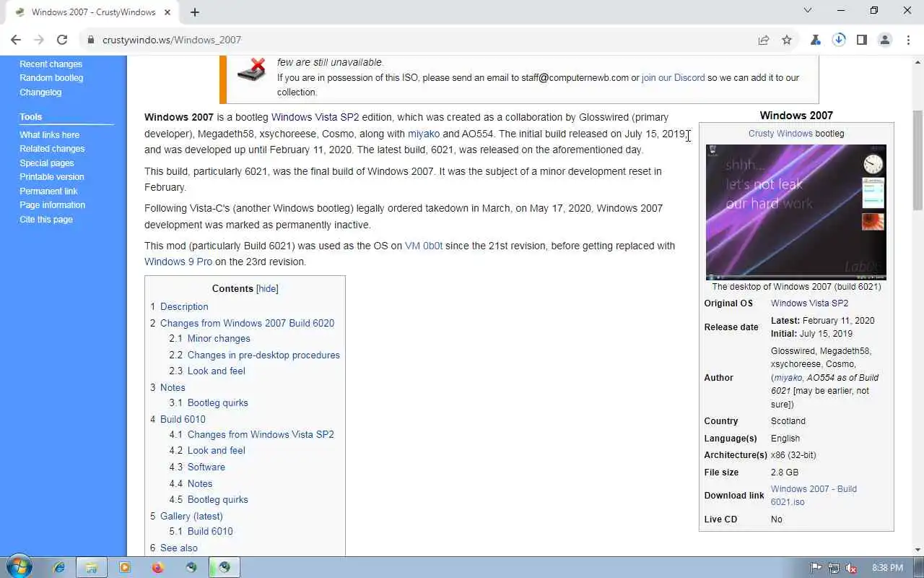Image resolution: width=924 pixels, height=578 pixels.
Task: Click the missing ISO disc icon
Action: 252,69
